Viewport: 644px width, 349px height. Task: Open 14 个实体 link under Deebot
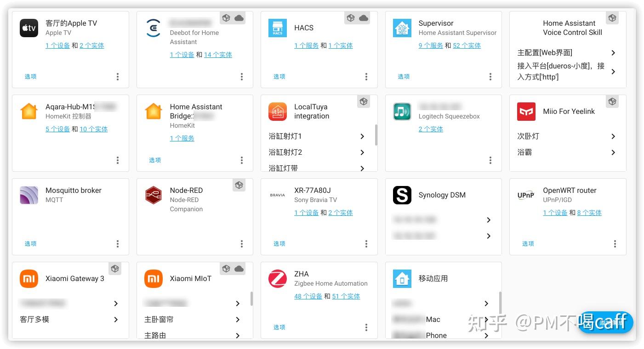pos(218,55)
